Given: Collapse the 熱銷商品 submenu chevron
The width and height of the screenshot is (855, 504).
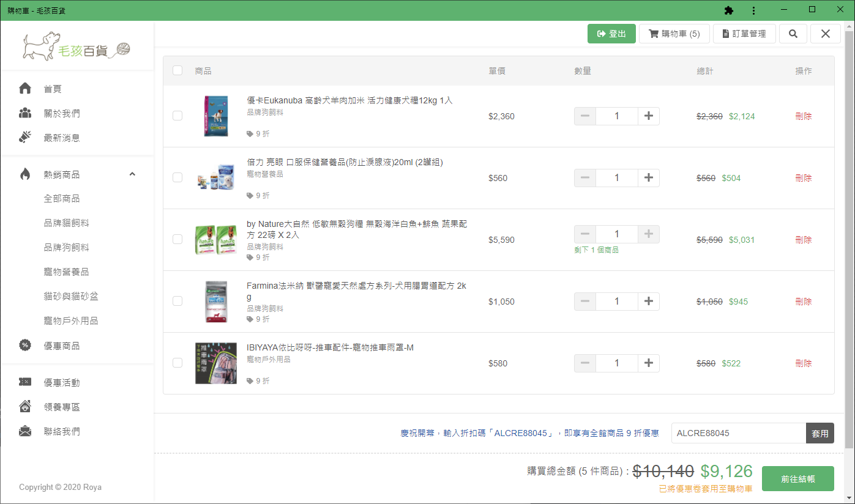Looking at the screenshot, I should click(132, 174).
